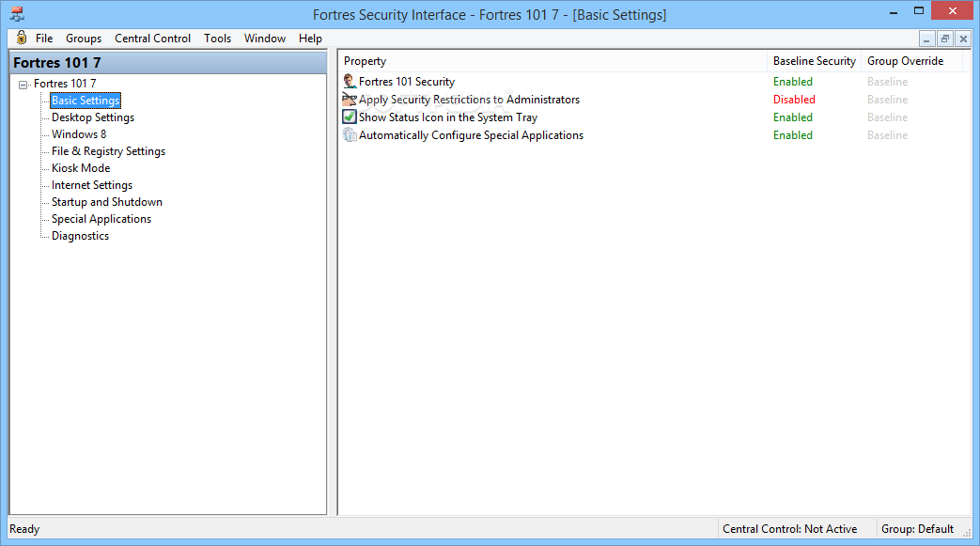Select Special Applications in the tree
980x546 pixels.
click(x=101, y=218)
